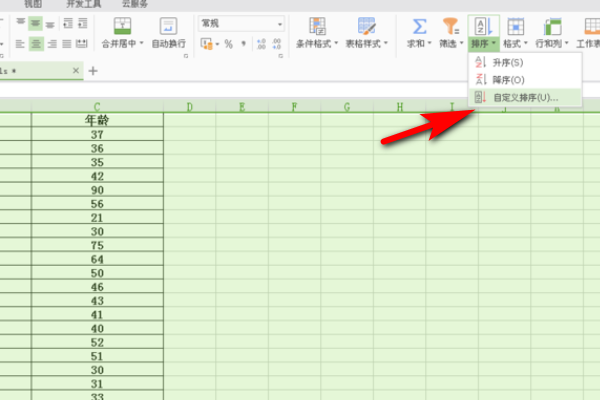The width and height of the screenshot is (600, 400).
Task: Apply distributed alignment
Action: (82, 44)
